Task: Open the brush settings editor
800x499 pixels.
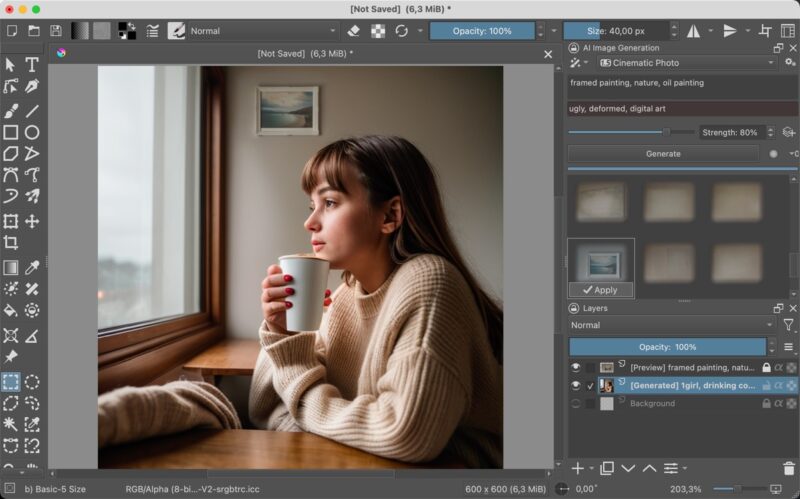Action: [x=153, y=31]
